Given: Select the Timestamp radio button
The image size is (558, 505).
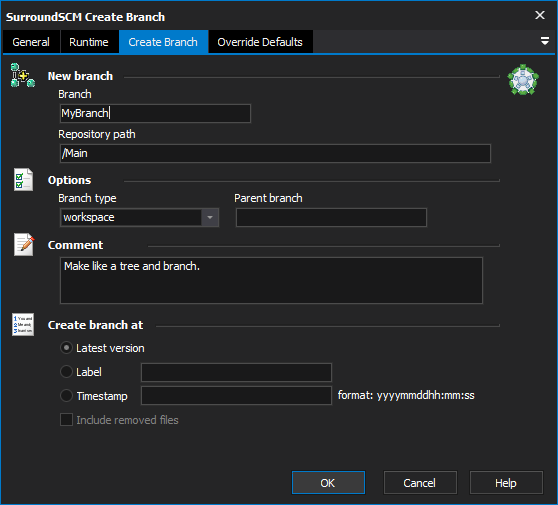Looking at the screenshot, I should (67, 395).
